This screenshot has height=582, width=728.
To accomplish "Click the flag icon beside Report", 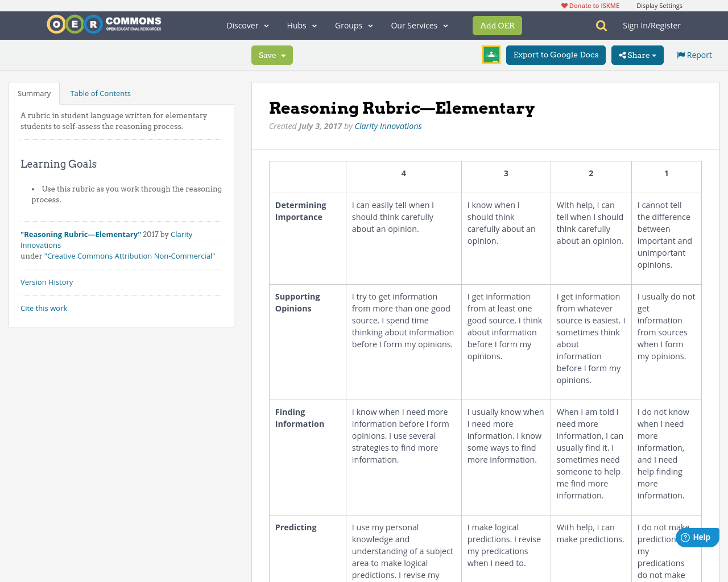I will (x=681, y=55).
